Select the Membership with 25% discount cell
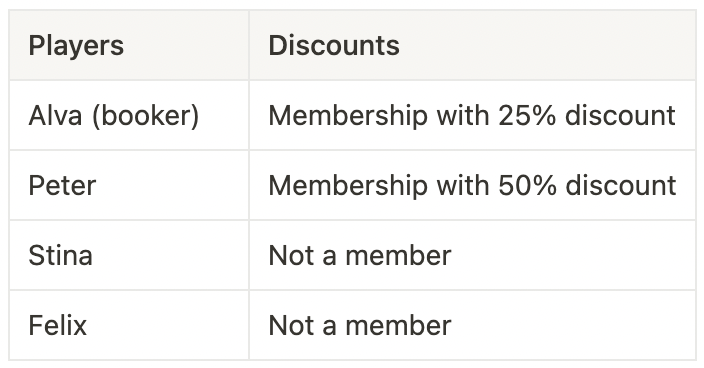Screen dimensions: 704x368 click(472, 115)
